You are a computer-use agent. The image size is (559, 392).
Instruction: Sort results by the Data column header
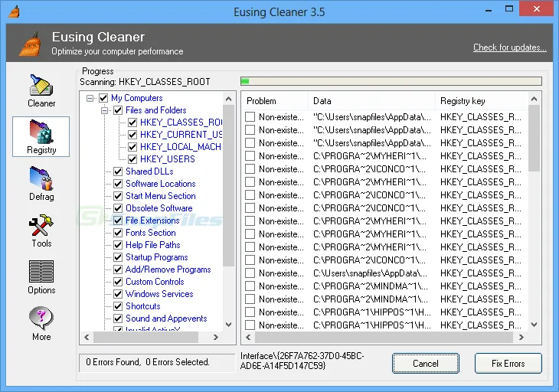coord(372,101)
